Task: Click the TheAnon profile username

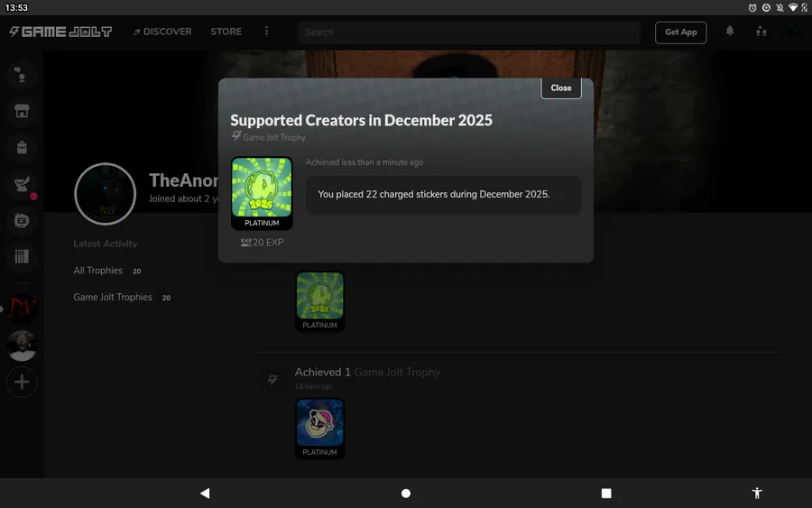Action: click(183, 180)
